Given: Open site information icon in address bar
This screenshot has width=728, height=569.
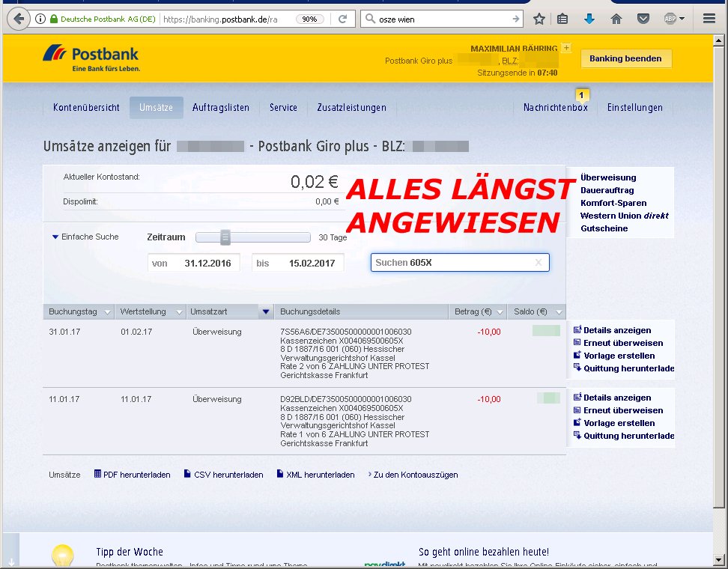Looking at the screenshot, I should tap(40, 19).
